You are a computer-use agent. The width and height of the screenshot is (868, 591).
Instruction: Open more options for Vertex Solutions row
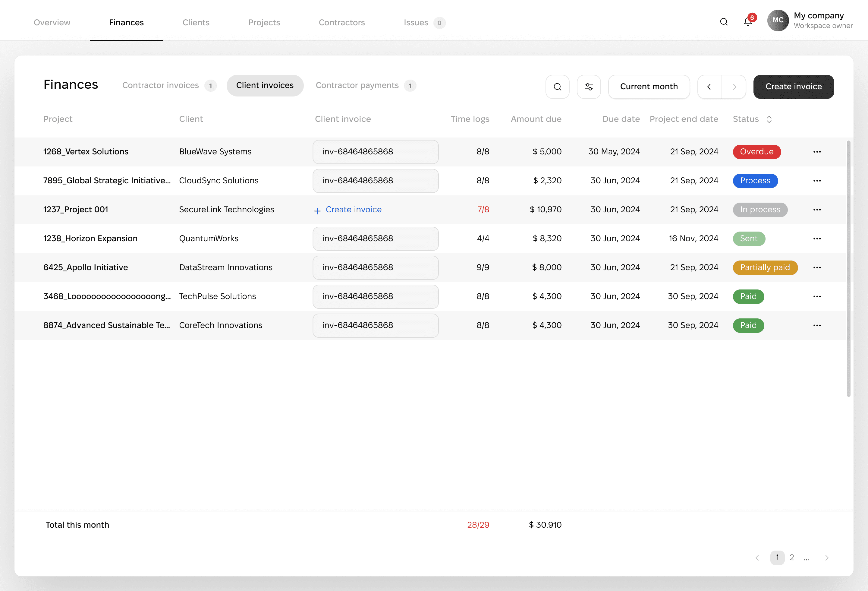(817, 152)
